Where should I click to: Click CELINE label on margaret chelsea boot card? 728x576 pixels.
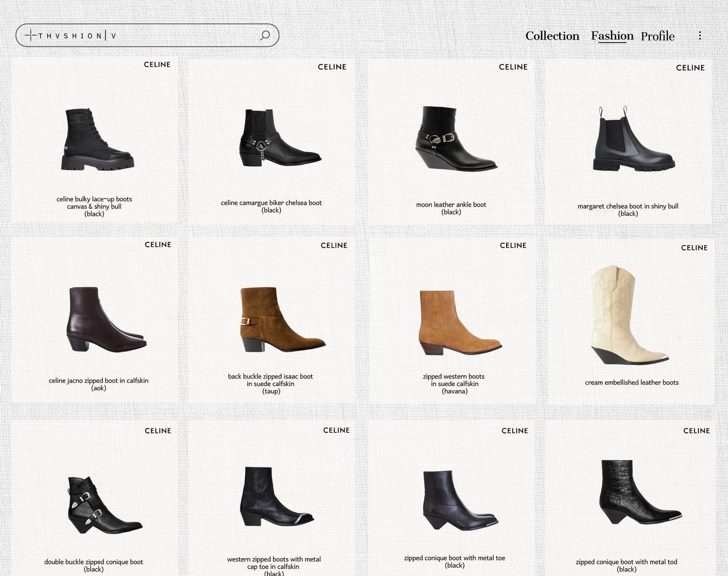[x=691, y=68]
